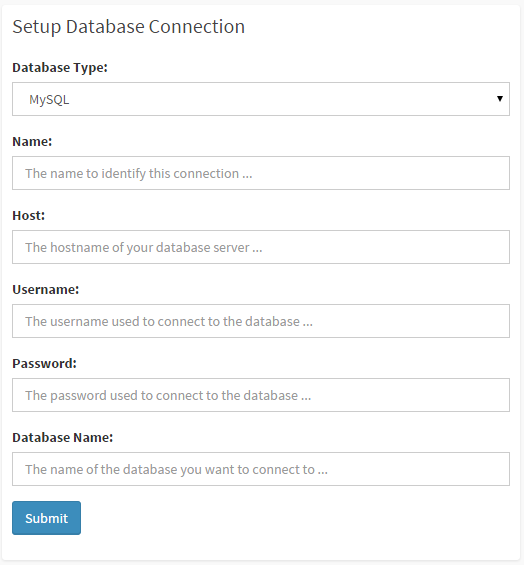
Task: Click the MySQL text in the selector
Action: [x=49, y=100]
